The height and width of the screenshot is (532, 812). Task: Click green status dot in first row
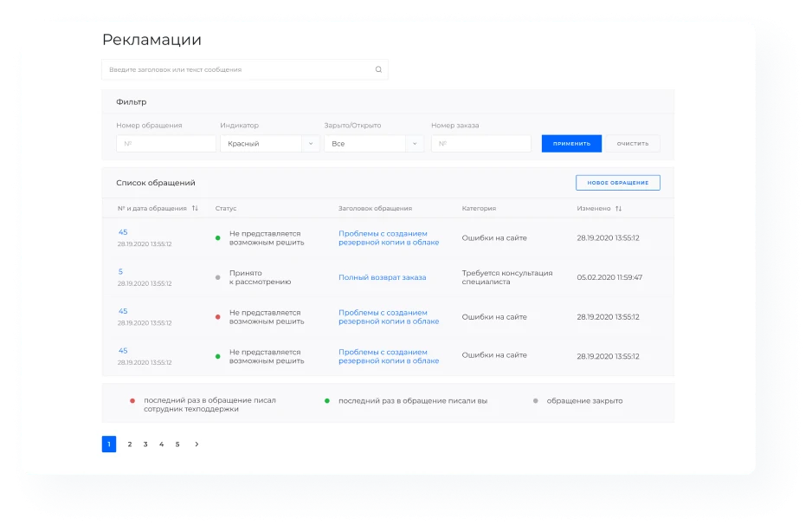(218, 238)
